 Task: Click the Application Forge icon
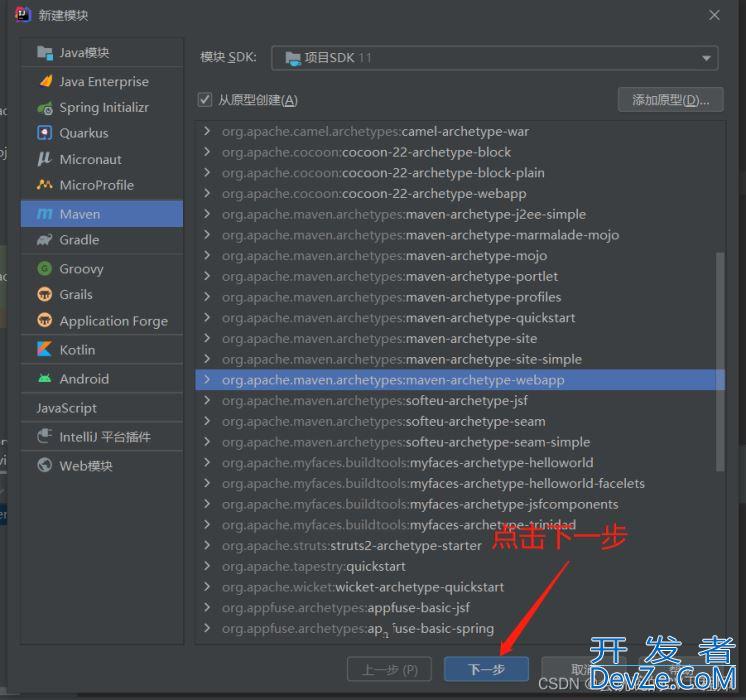(45, 320)
